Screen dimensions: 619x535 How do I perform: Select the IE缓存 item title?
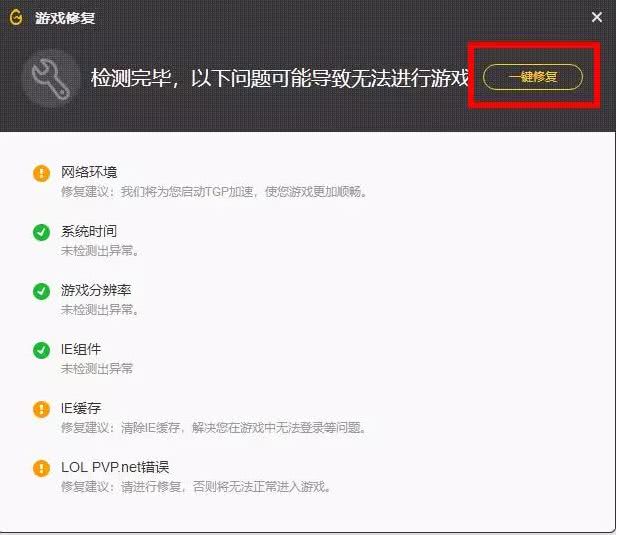[81, 408]
